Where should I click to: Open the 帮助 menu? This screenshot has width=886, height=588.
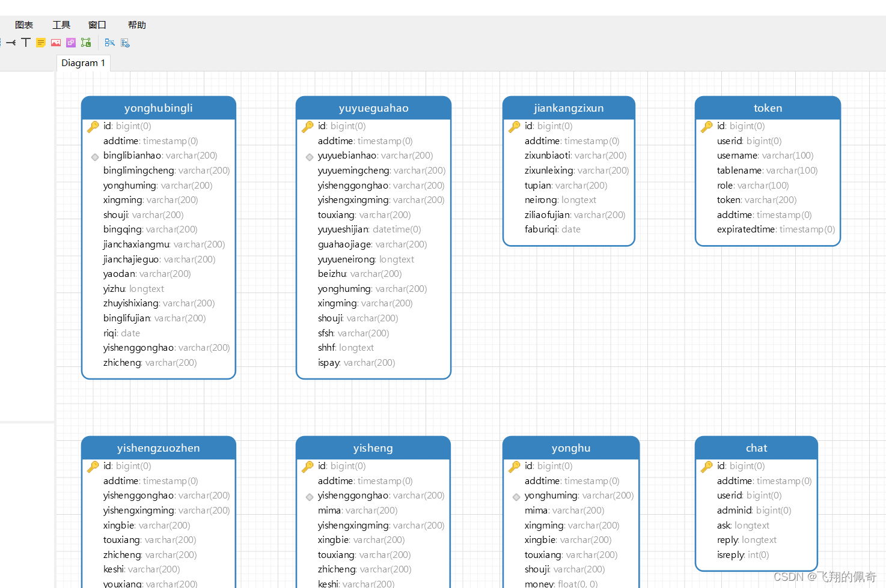137,25
